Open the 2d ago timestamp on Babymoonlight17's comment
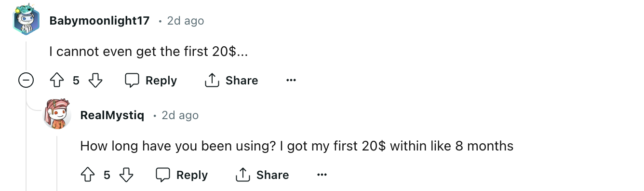 [186, 21]
